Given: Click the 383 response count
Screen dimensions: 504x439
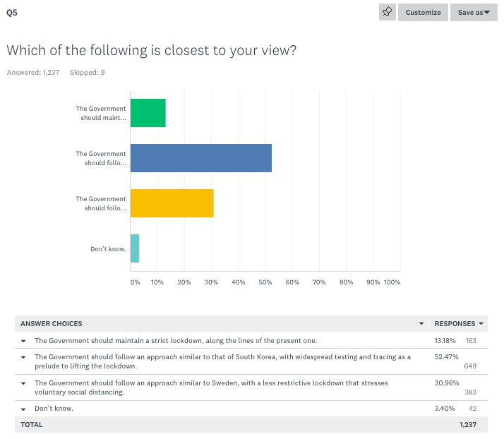Looking at the screenshot, I should [471, 392].
